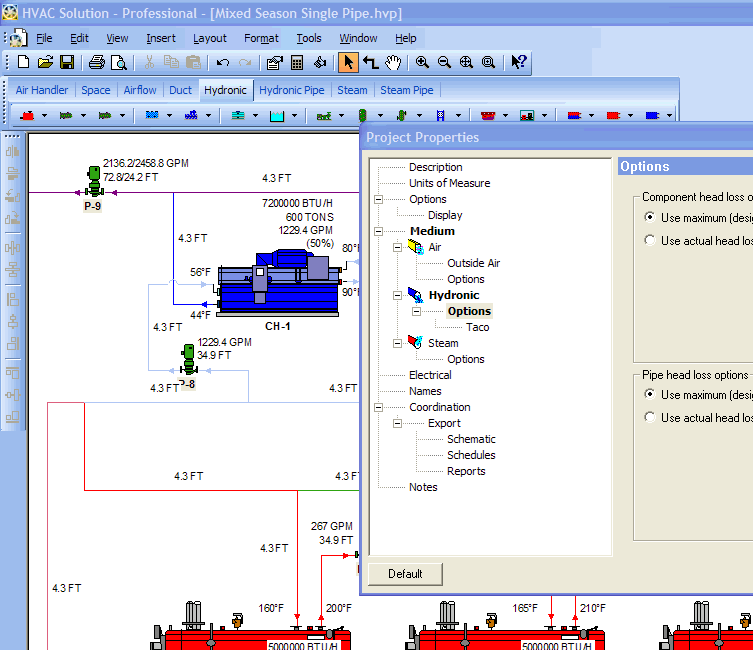Open a file with the folder icon
The height and width of the screenshot is (650, 753).
(45, 62)
